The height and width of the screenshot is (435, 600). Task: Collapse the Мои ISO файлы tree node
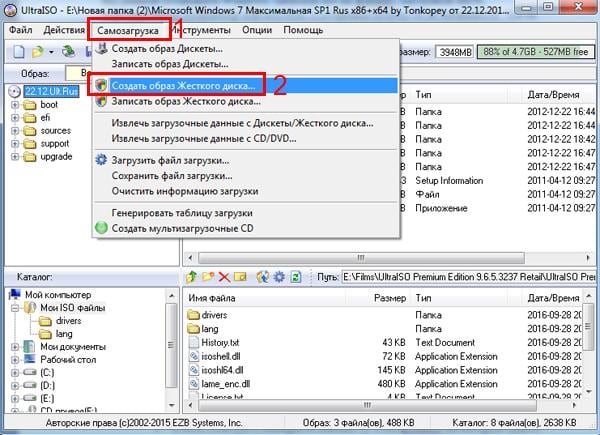click(x=15, y=309)
